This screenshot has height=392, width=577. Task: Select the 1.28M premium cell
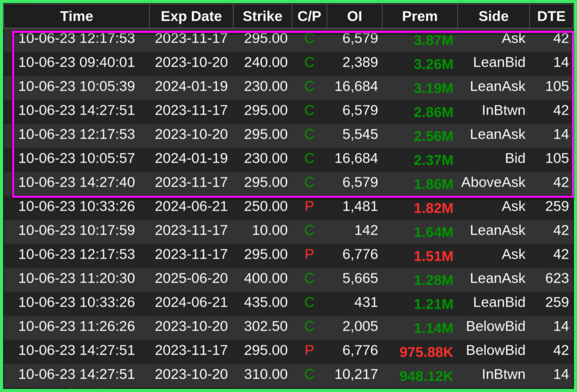click(x=433, y=280)
